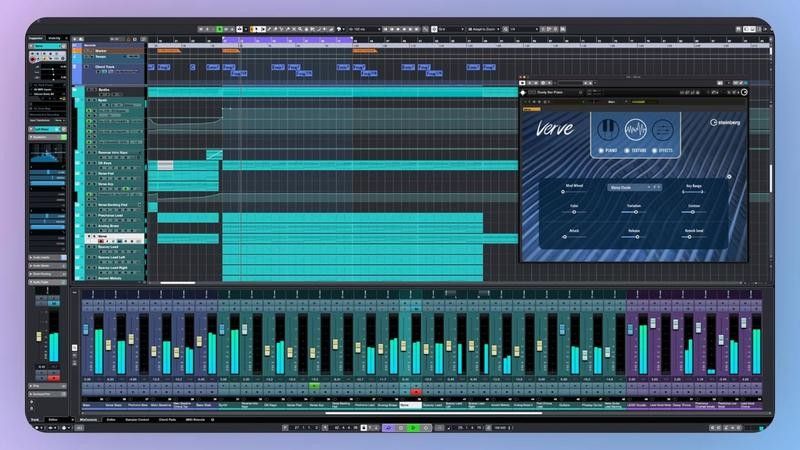Switch to the Inspector tab

[36, 38]
